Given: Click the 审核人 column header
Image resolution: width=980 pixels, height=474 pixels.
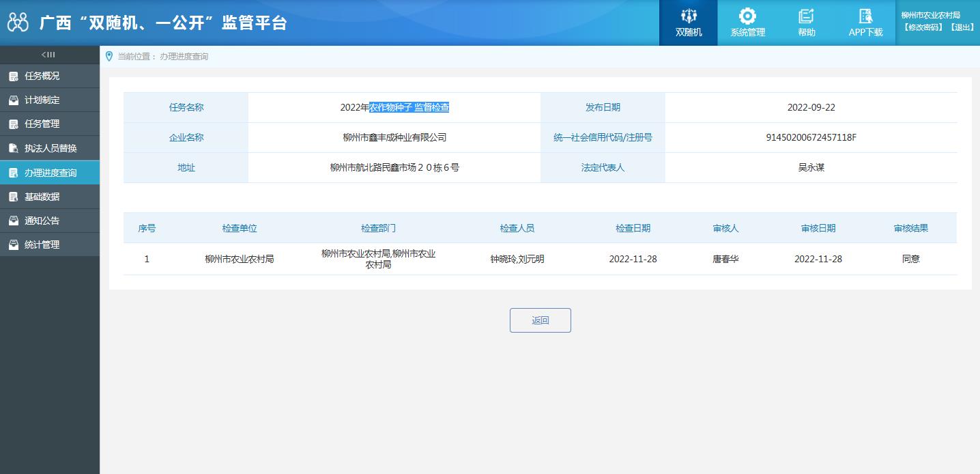Looking at the screenshot, I should (x=725, y=228).
